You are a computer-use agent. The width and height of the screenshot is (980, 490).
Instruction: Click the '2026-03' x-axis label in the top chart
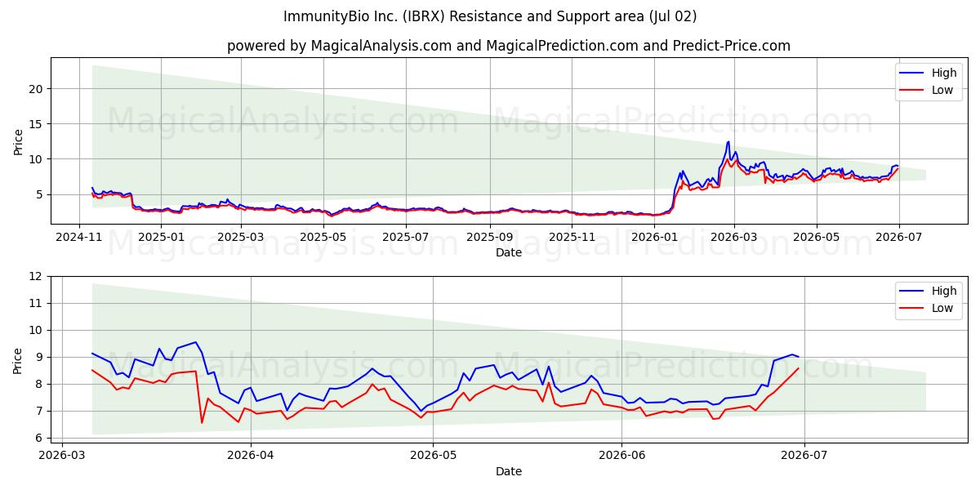click(x=734, y=238)
